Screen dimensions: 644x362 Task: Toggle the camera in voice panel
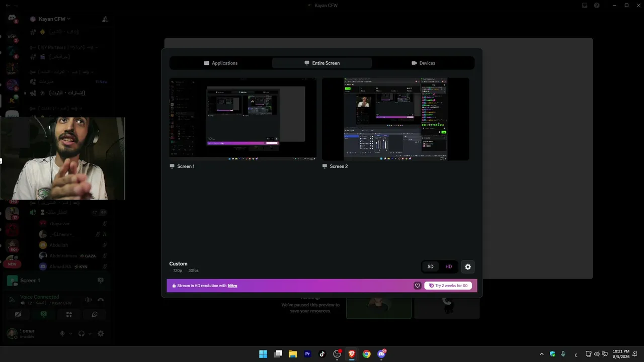(x=18, y=314)
